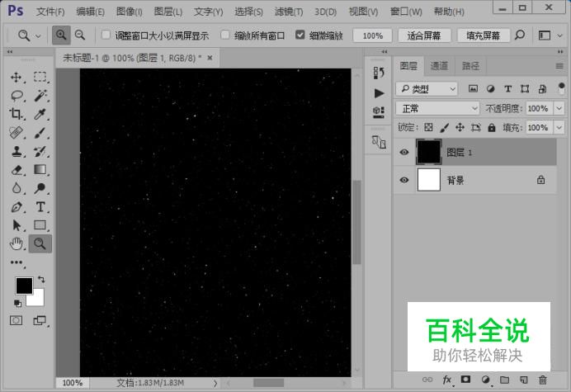The width and height of the screenshot is (571, 392).
Task: Choose Zoom Out mode in options bar
Action: (x=80, y=35)
